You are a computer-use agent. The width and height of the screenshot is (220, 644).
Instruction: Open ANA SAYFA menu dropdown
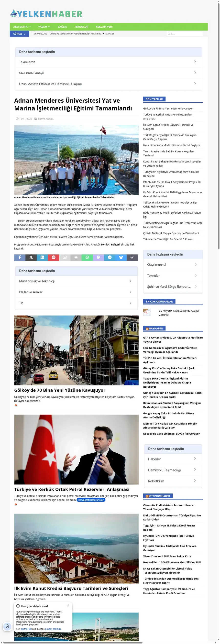tap(22, 27)
